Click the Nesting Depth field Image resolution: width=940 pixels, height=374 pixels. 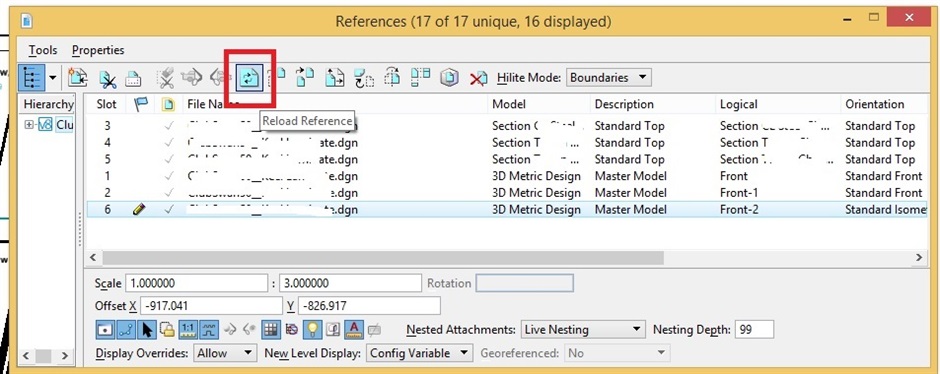point(754,330)
